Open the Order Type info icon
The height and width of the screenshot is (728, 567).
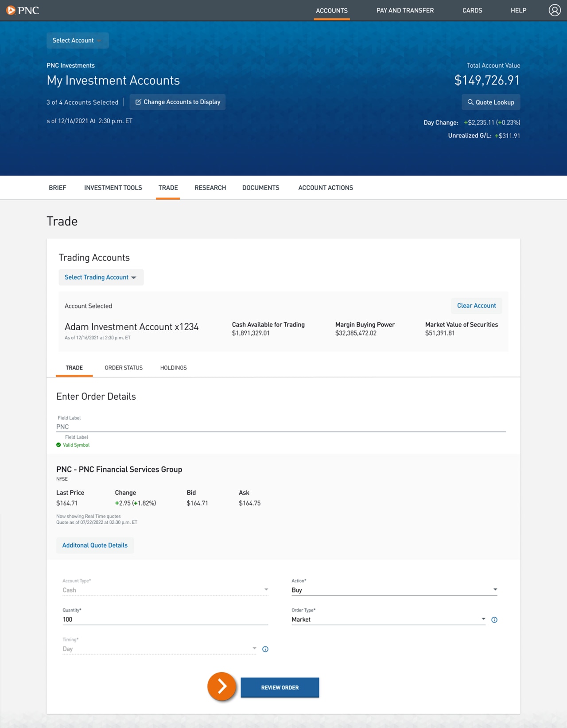pos(494,620)
